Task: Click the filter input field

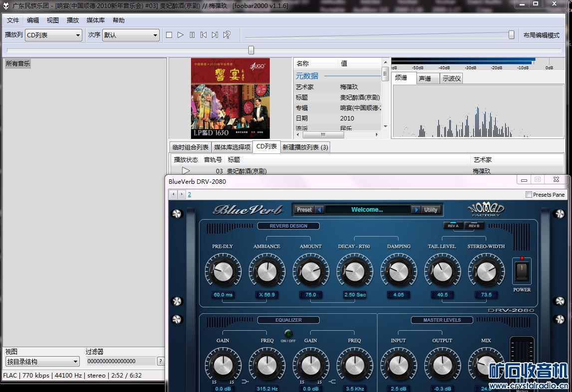Action: click(x=121, y=361)
